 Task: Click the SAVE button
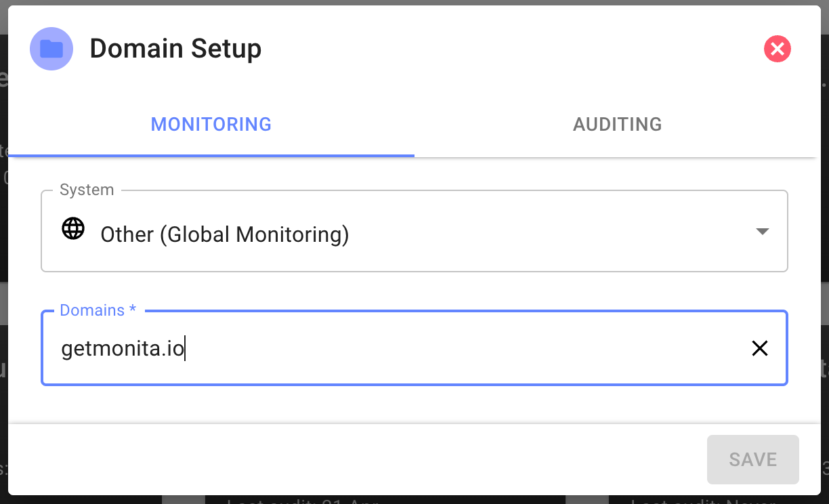[752, 459]
